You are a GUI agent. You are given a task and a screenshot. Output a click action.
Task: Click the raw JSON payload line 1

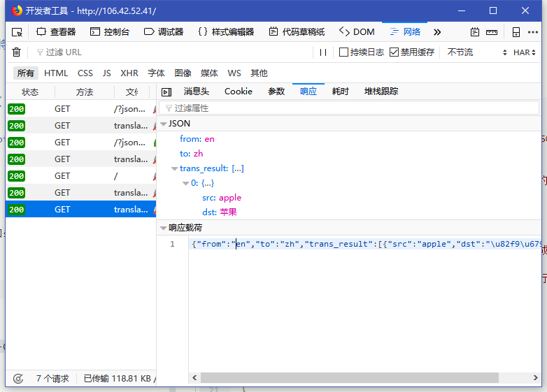[365, 244]
